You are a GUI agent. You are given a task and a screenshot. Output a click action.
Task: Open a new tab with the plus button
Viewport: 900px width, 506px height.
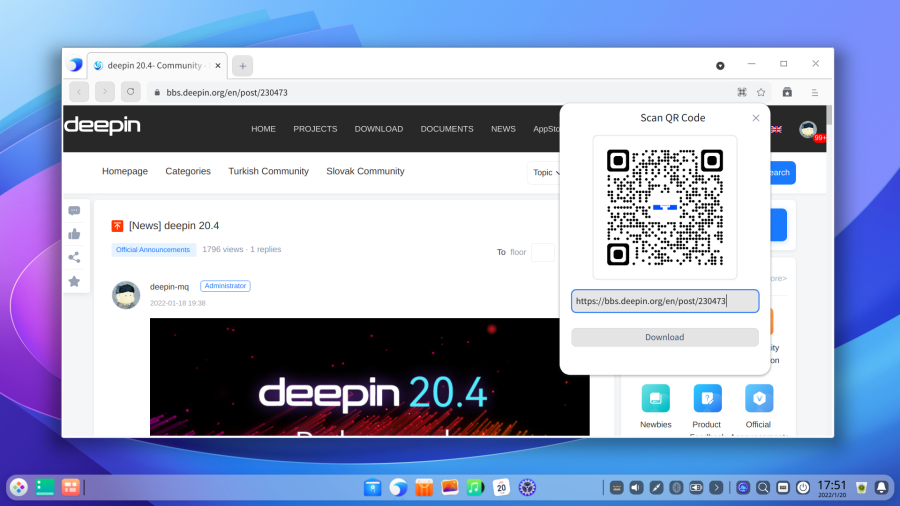(x=242, y=66)
